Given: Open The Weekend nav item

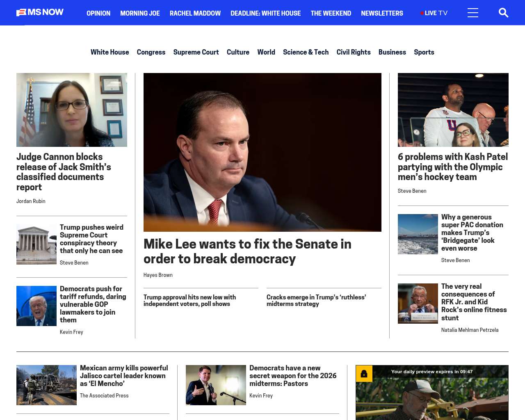Looking at the screenshot, I should (331, 13).
